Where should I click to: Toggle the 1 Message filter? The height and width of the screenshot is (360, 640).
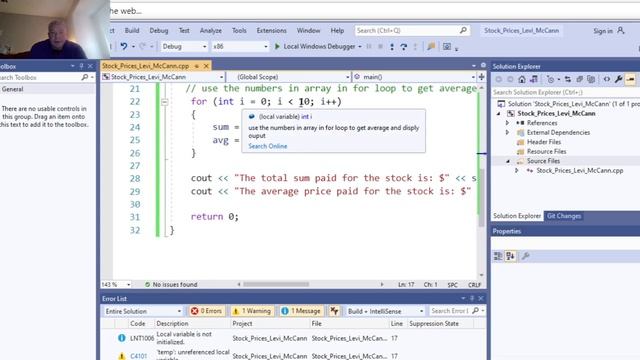[x=301, y=311]
